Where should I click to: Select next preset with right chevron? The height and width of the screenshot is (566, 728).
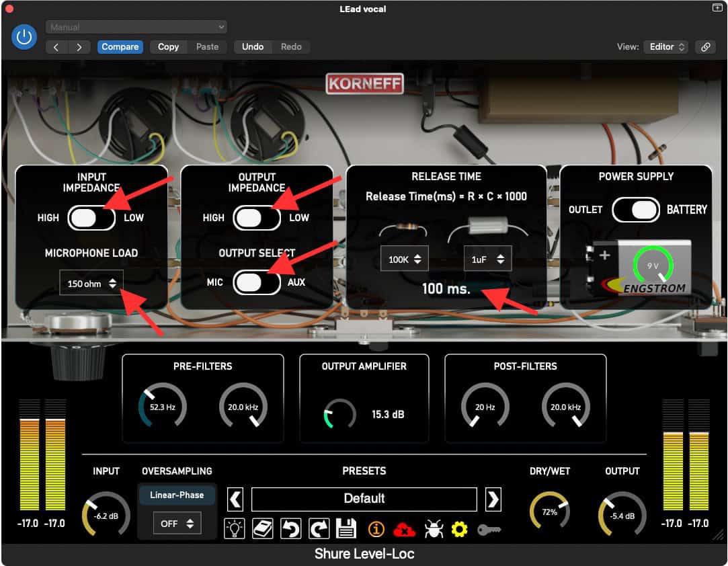(493, 499)
